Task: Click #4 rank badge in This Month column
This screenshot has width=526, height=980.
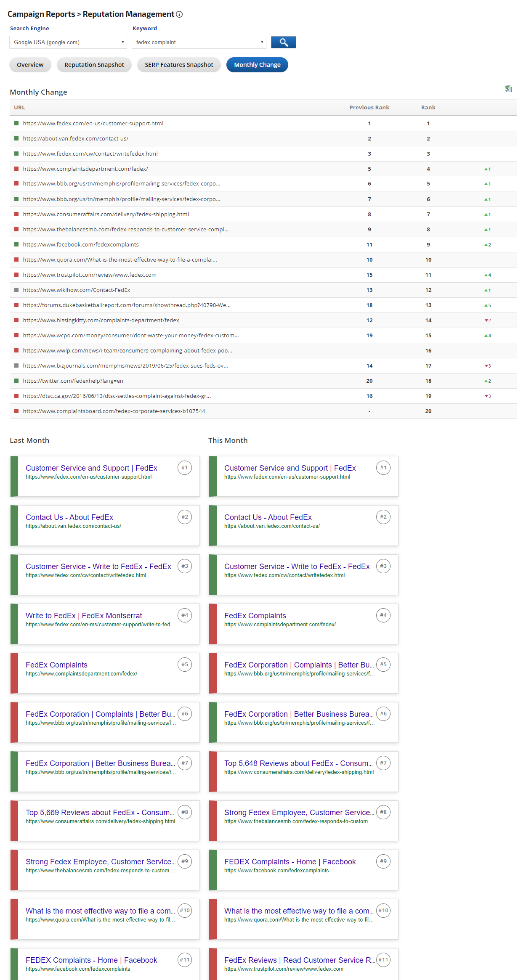Action: (x=383, y=615)
